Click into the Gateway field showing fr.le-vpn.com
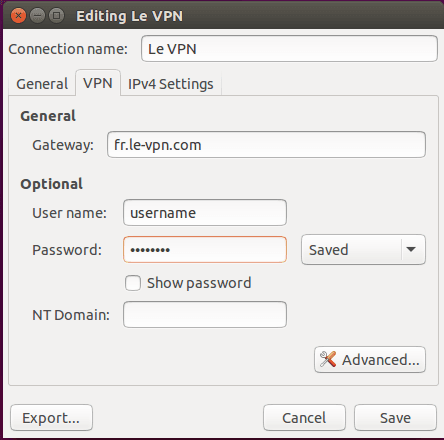The image size is (444, 440). pos(266,145)
